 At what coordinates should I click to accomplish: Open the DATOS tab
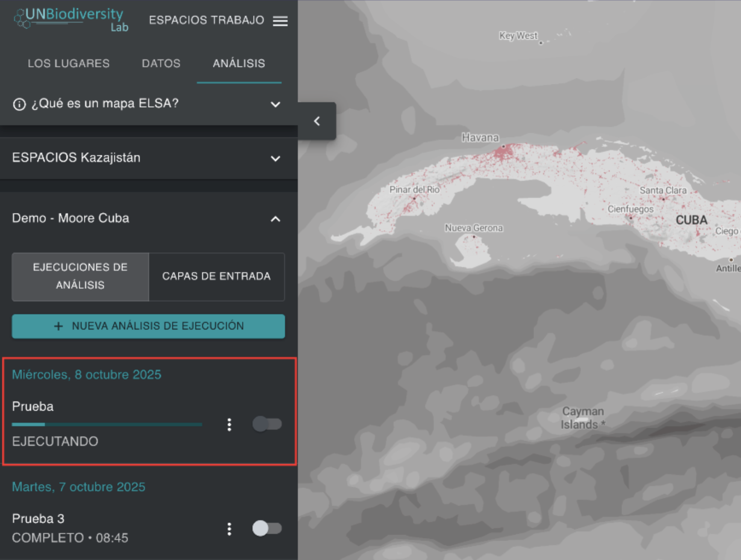click(161, 64)
